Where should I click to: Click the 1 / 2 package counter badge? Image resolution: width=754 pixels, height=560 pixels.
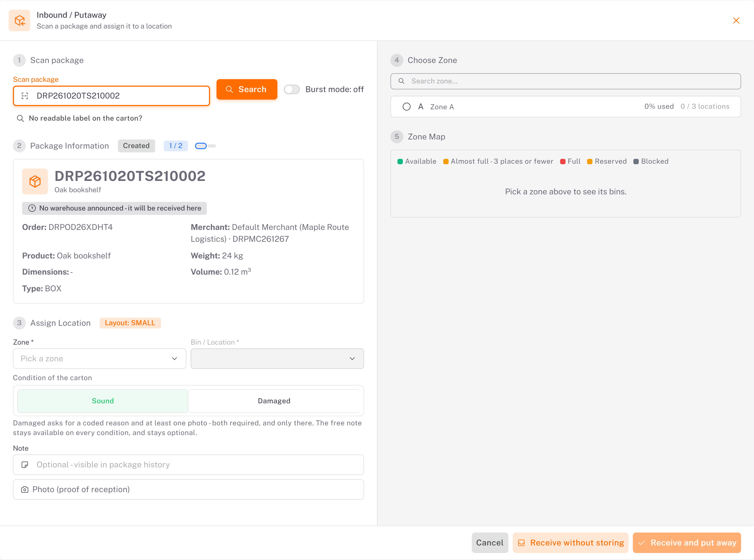click(x=176, y=146)
